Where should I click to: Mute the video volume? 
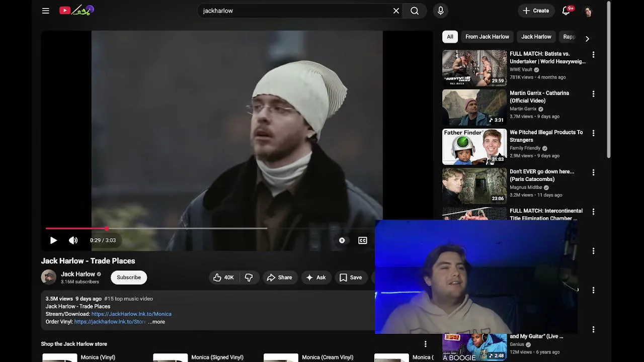(x=73, y=240)
